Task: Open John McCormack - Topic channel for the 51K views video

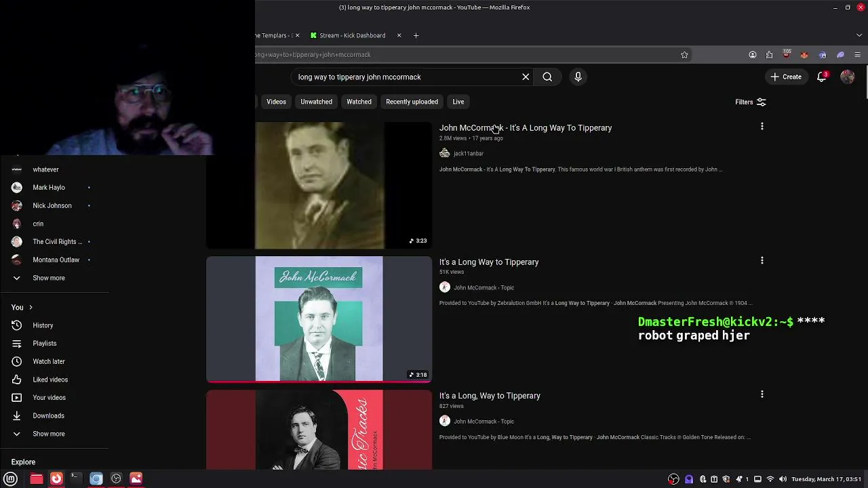Action: [x=484, y=287]
